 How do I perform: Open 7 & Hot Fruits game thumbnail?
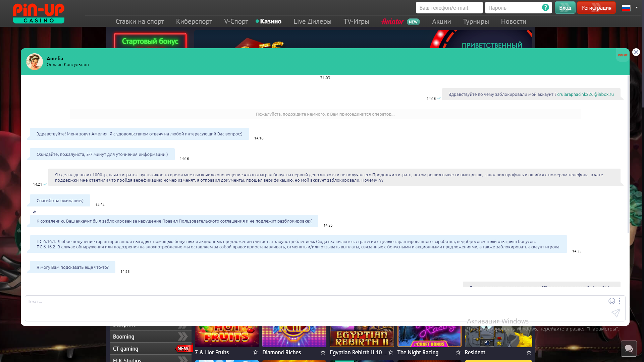(227, 336)
